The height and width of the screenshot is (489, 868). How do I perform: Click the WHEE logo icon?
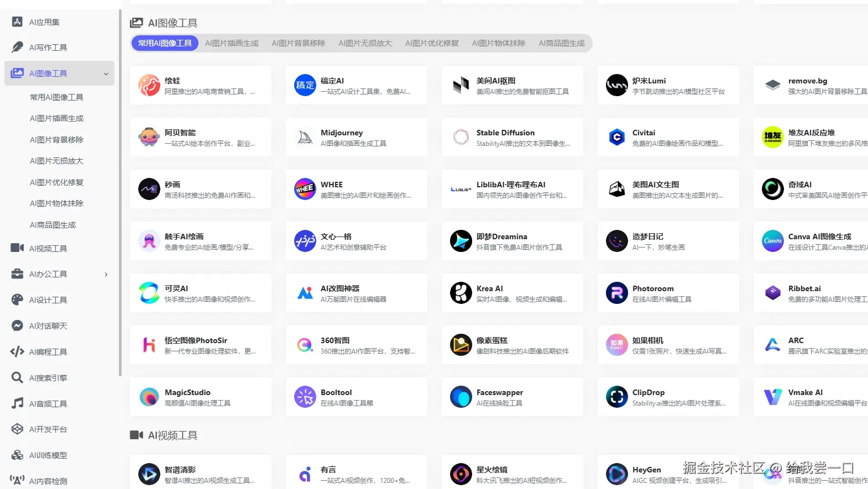pos(305,189)
